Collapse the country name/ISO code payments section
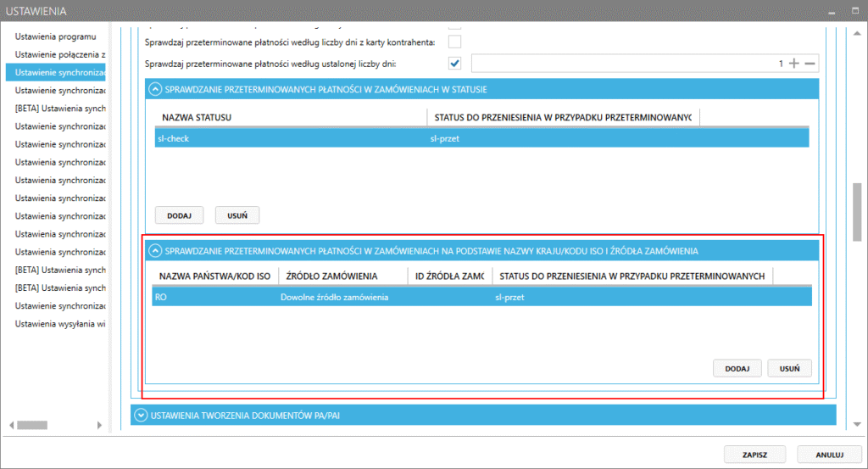Image resolution: width=868 pixels, height=469 pixels. click(155, 250)
